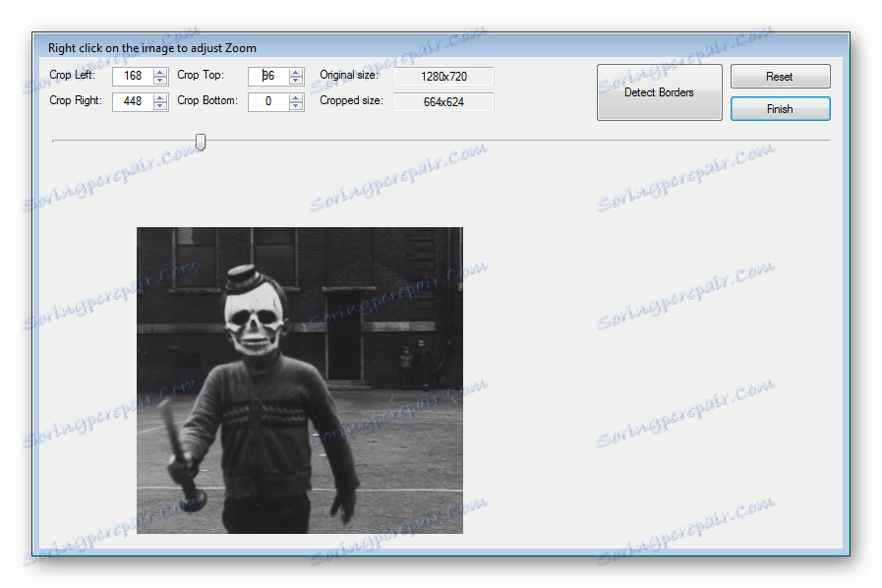Click the Crop Left label
This screenshot has width=882, height=588.
(x=73, y=75)
